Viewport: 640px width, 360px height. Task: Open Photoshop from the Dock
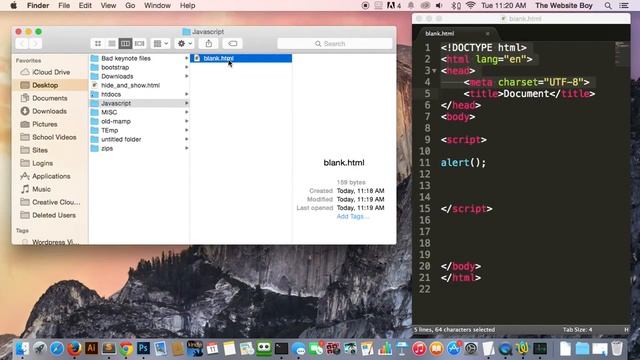143,348
